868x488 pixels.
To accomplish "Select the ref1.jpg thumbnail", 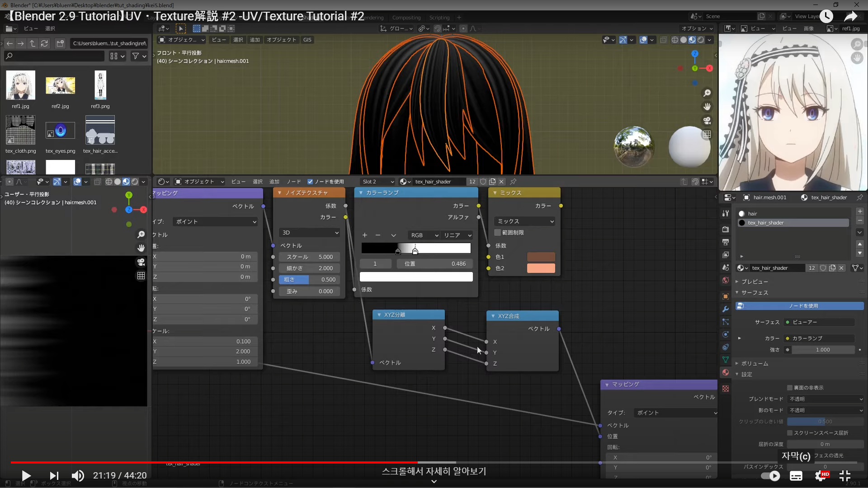I will point(20,85).
